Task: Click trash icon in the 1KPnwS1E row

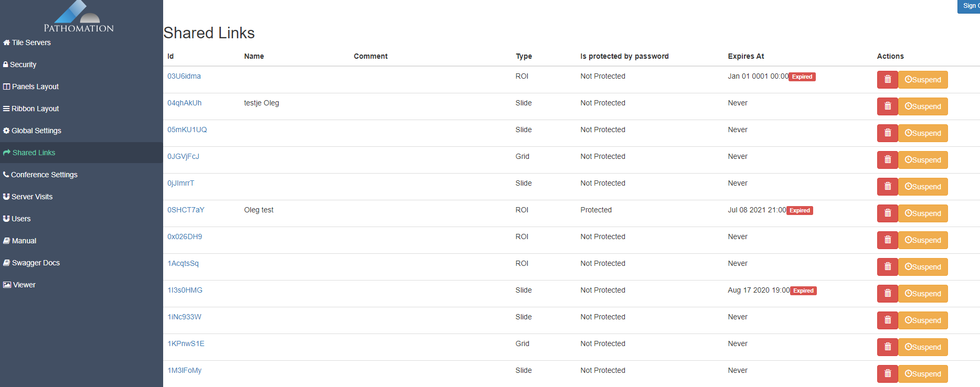Action: 887,347
